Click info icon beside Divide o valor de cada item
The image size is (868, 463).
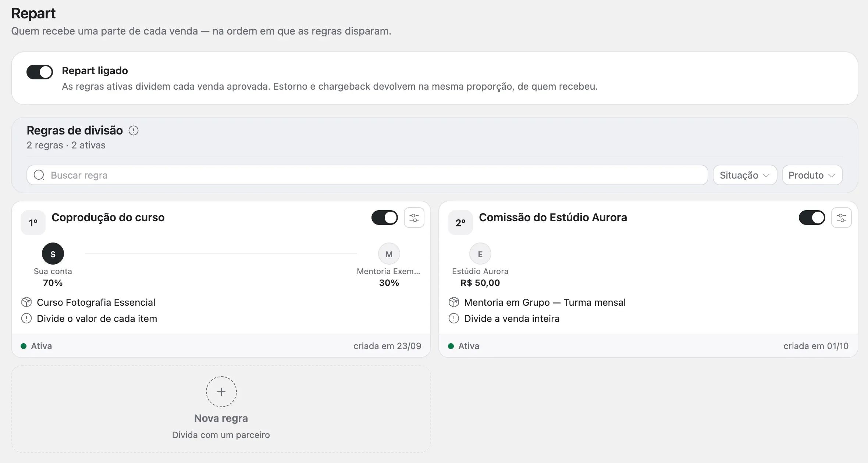[26, 318]
